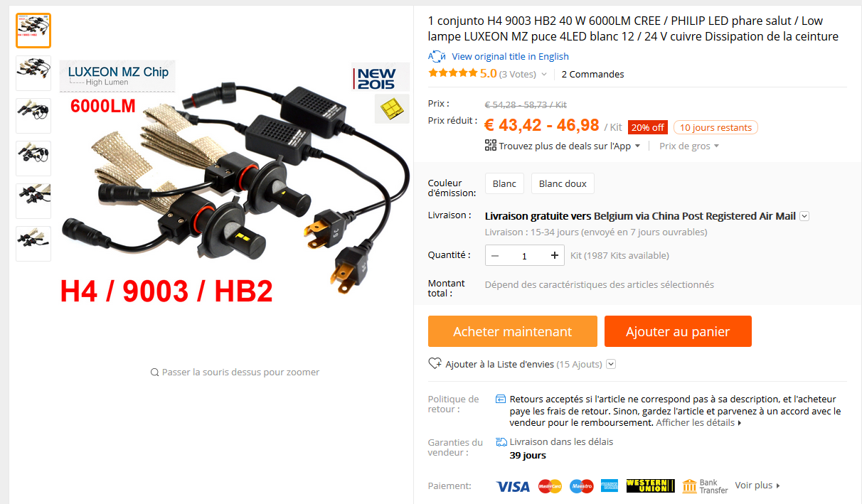
Task: Click the Acheter maintenant button
Action: pos(513,331)
